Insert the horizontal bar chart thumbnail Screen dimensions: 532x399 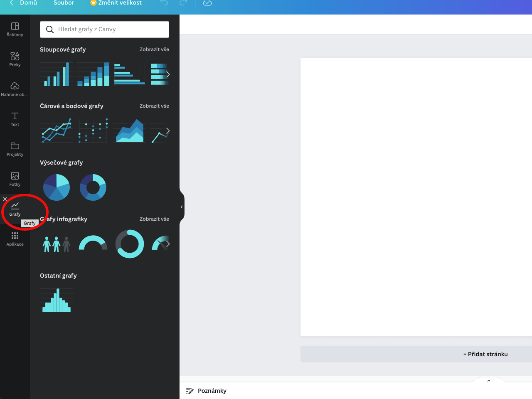pyautogui.click(x=130, y=74)
